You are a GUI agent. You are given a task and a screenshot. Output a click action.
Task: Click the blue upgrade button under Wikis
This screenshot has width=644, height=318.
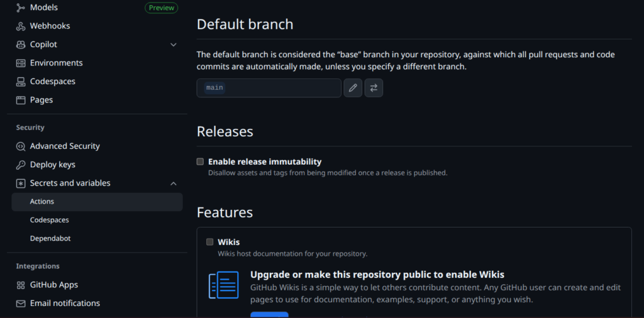269,314
